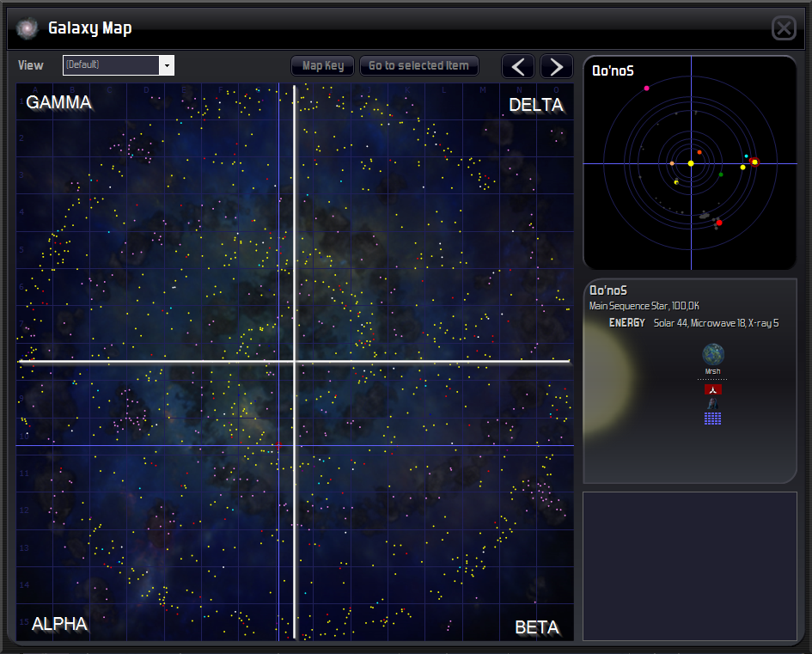Click the ALPHA quadrant label

[59, 624]
